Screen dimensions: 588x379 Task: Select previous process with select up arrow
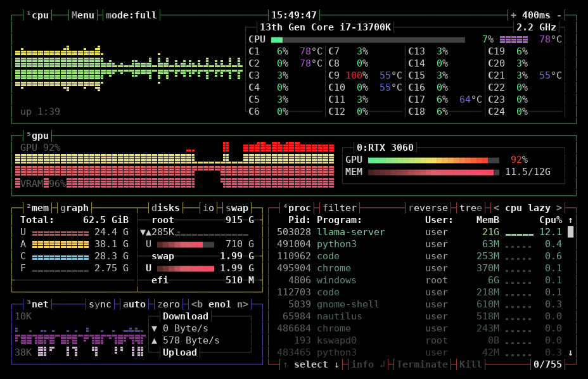click(285, 365)
